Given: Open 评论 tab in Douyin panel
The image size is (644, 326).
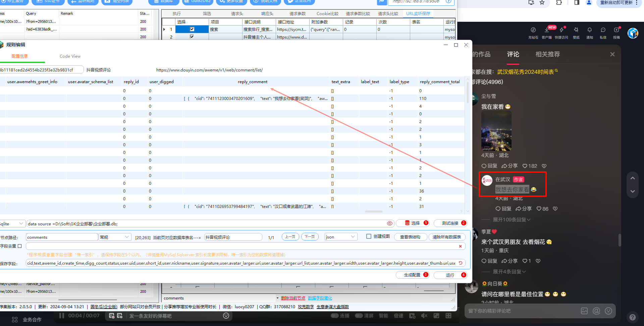Looking at the screenshot, I should coord(513,54).
